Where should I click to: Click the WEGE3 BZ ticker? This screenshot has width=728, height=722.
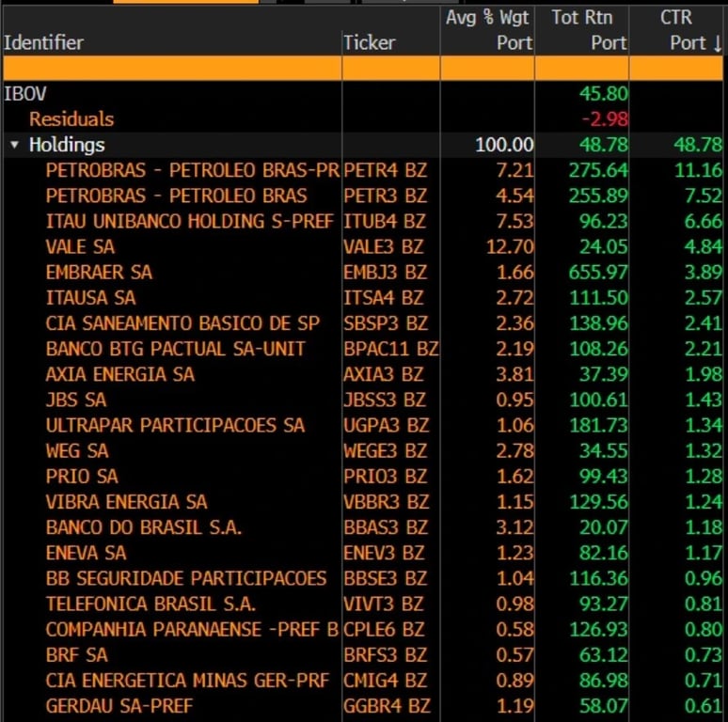pos(385,451)
